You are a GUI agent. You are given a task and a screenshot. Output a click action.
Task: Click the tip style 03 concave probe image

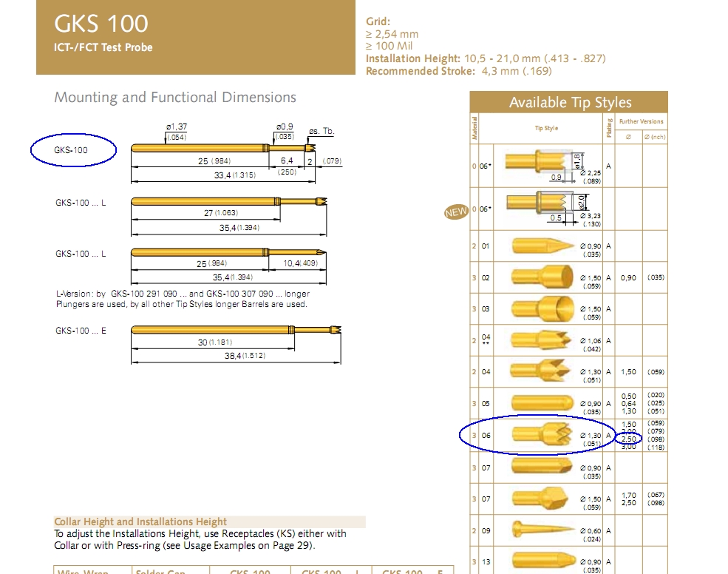[542, 308]
